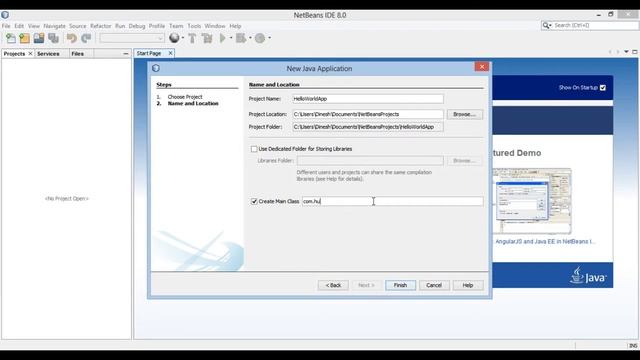
Task: Click the Java logo on Start Page
Action: coord(588,275)
